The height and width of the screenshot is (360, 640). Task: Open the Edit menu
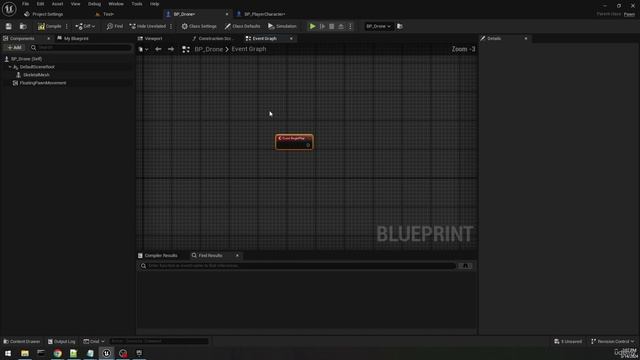click(40, 4)
